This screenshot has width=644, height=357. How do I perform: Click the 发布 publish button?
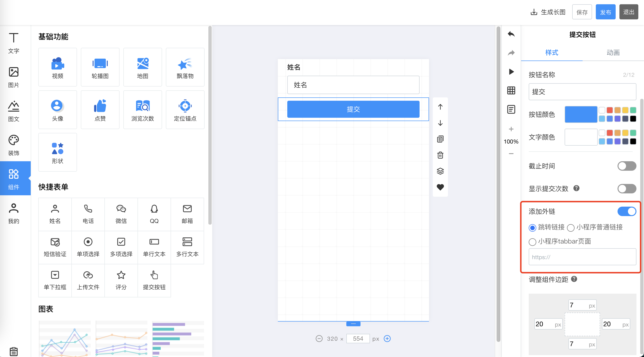pos(605,12)
